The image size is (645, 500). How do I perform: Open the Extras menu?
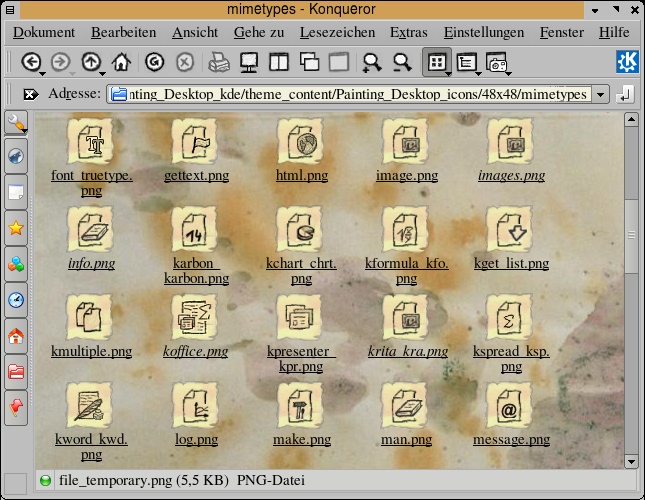point(408,32)
